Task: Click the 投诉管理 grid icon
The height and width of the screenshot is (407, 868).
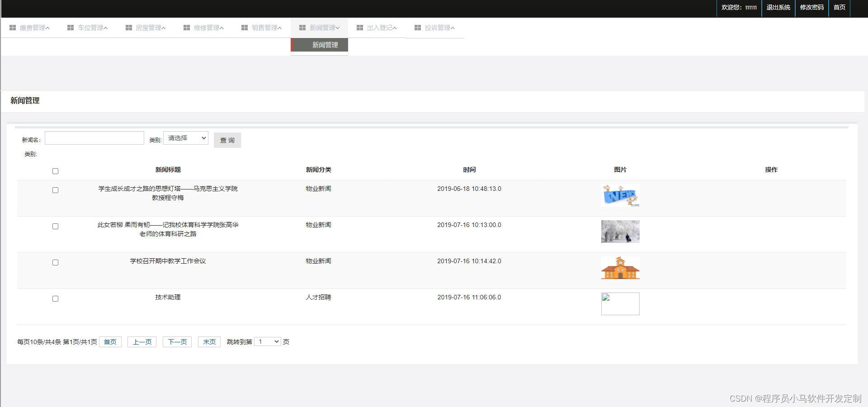Action: (x=417, y=27)
